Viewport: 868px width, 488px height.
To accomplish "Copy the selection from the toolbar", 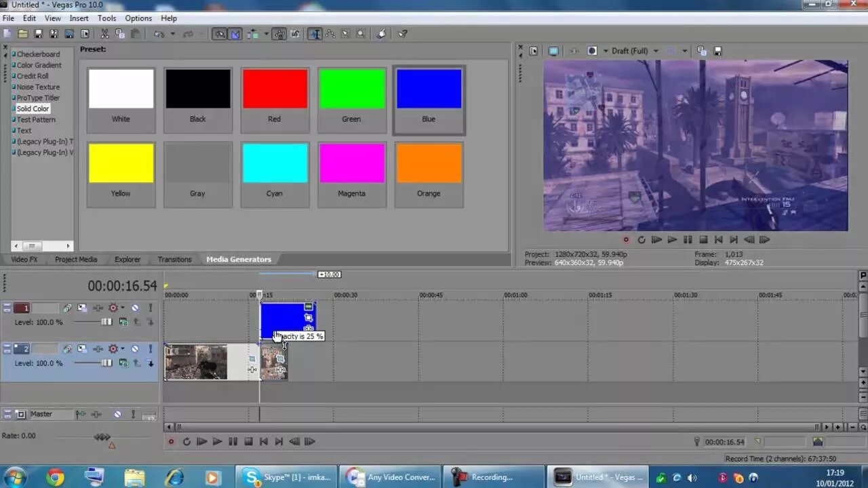I will click(120, 34).
